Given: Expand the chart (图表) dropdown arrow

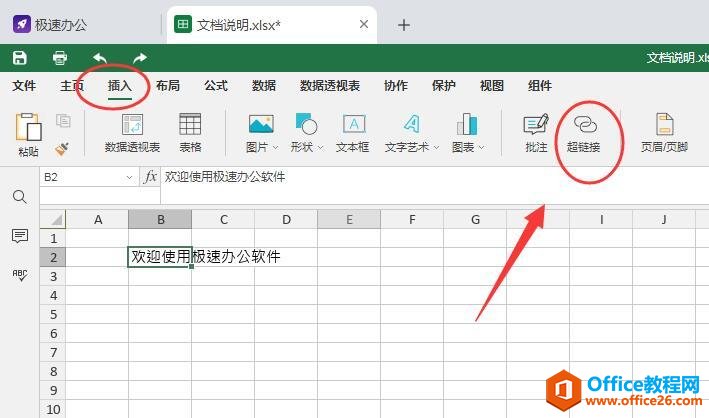Looking at the screenshot, I should tap(481, 147).
